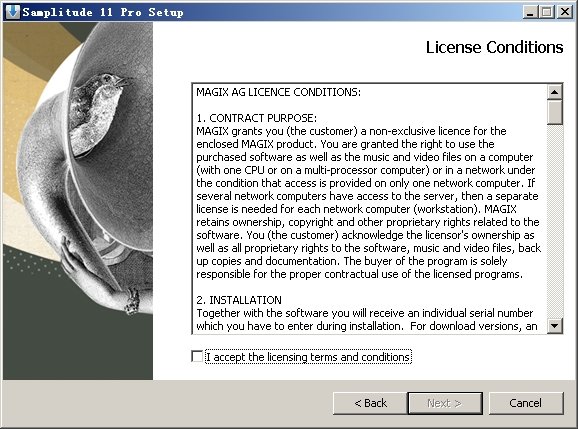This screenshot has width=578, height=429.
Task: Click the setup icon in the title bar
Action: [13, 12]
